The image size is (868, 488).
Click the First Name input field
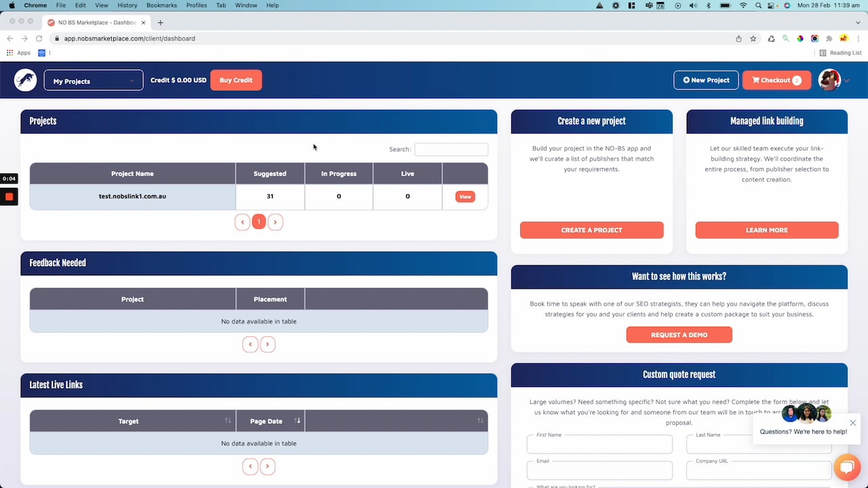pyautogui.click(x=599, y=445)
